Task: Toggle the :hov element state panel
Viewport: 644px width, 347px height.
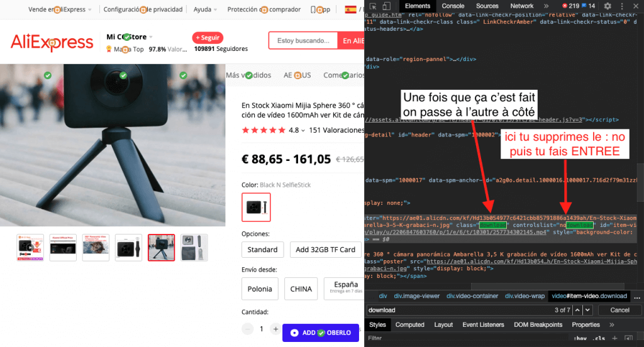Action: (x=580, y=338)
